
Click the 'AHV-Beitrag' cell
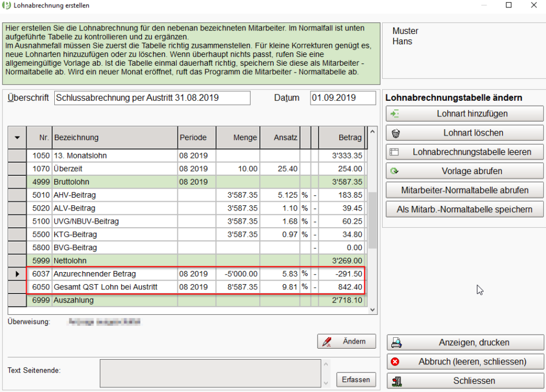point(115,195)
